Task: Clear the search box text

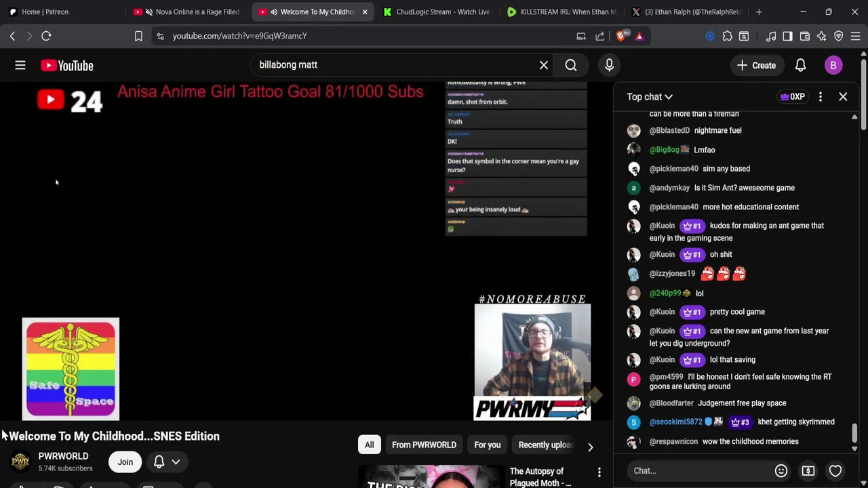Action: (543, 65)
